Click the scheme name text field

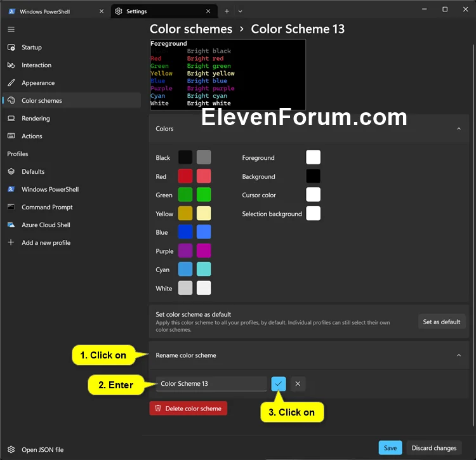pos(211,383)
